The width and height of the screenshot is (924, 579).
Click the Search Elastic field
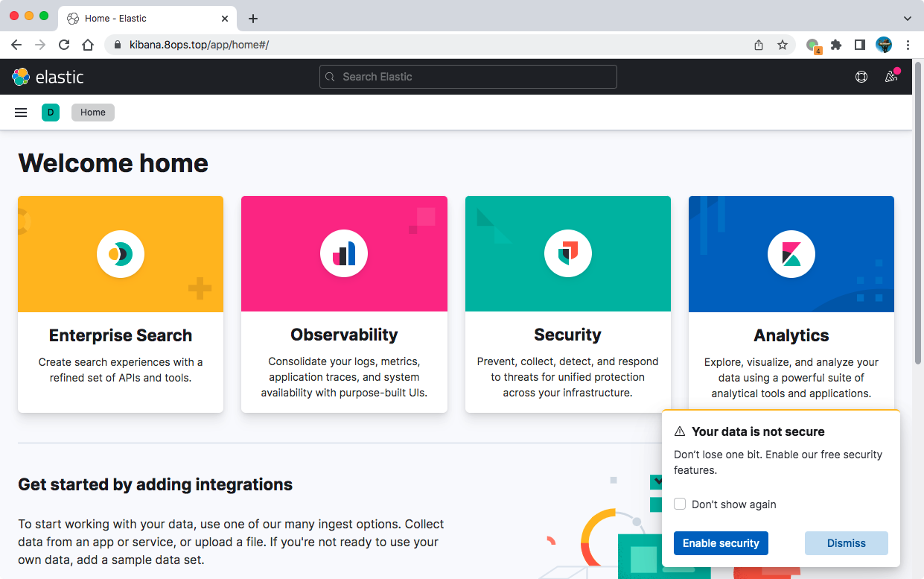tap(468, 77)
